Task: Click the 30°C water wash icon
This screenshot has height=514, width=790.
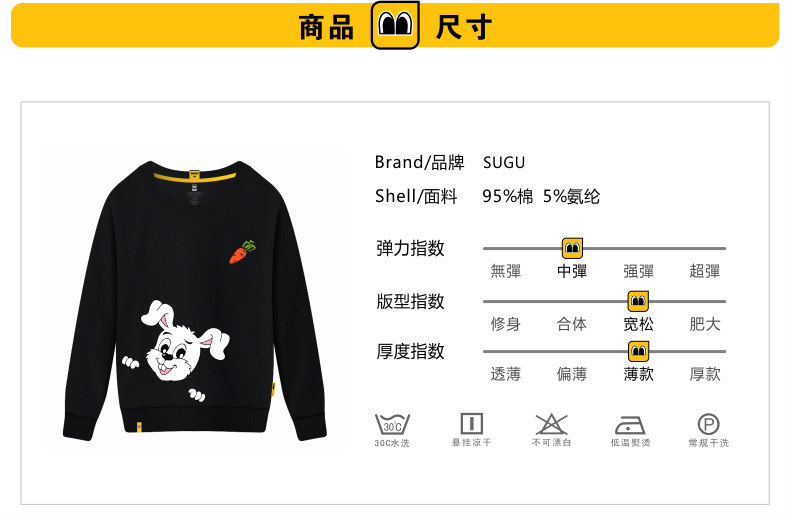Action: [392, 424]
